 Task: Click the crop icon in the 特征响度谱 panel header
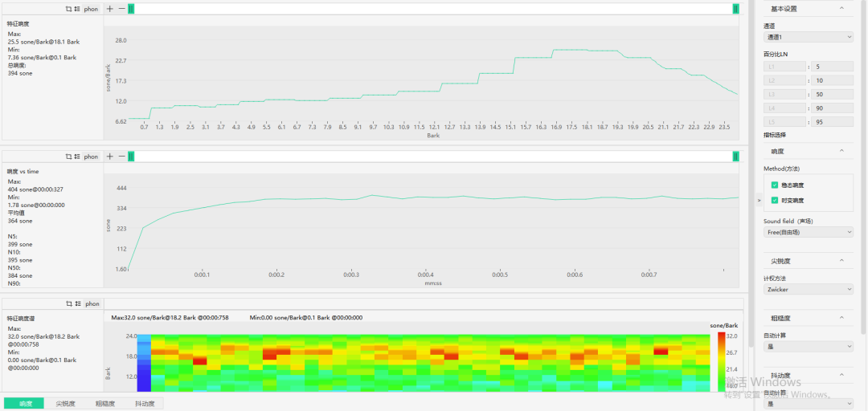click(x=68, y=303)
